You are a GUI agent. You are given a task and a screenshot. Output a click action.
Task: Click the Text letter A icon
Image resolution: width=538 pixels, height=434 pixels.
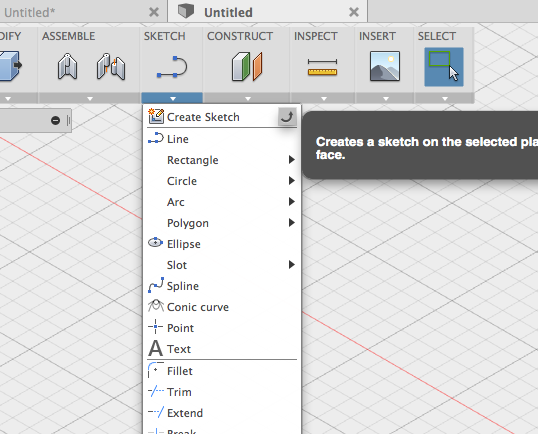coord(155,348)
